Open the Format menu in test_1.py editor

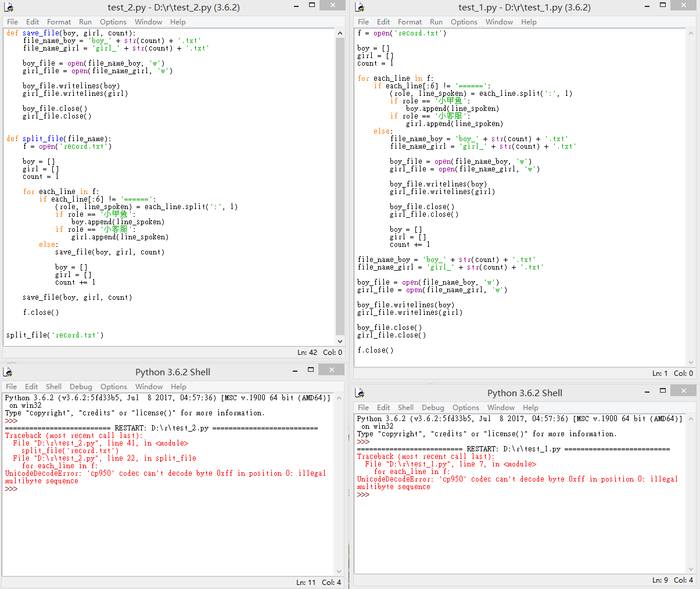tap(410, 22)
